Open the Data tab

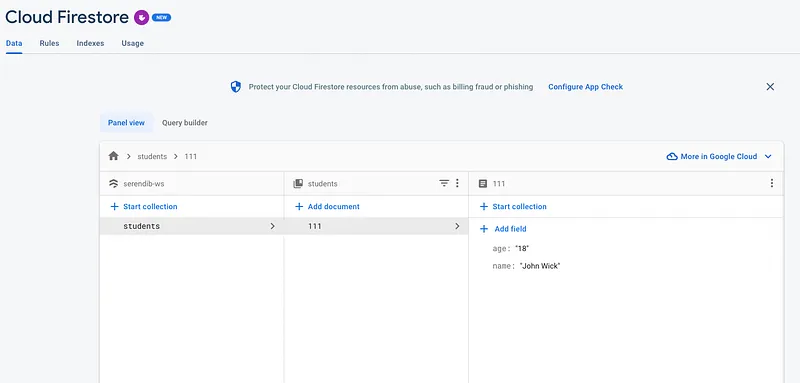tap(14, 43)
